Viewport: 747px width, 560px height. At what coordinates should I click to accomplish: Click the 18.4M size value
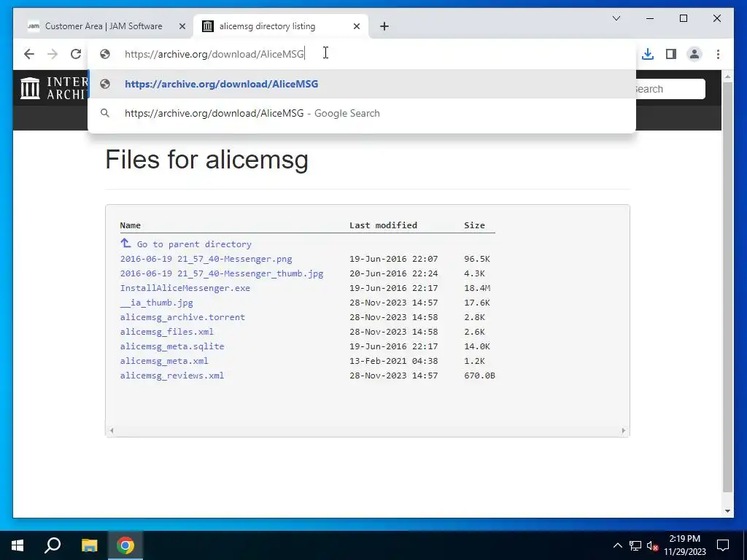pos(477,288)
